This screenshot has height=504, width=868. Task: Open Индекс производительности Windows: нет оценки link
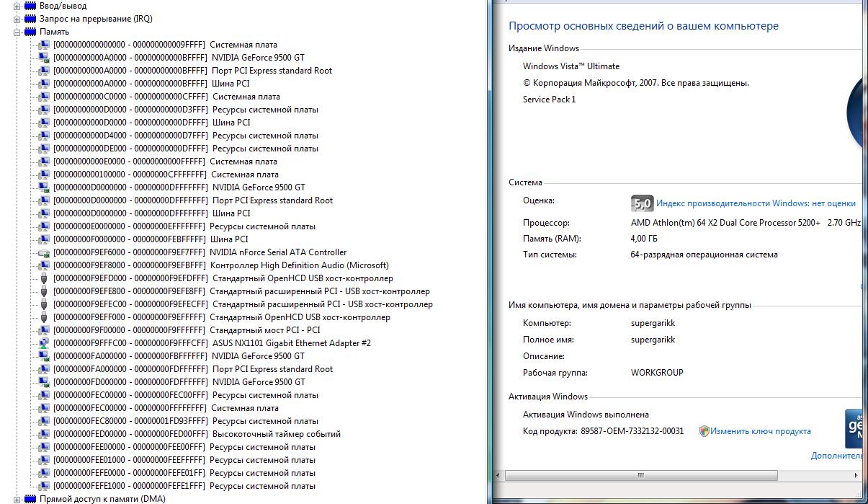pyautogui.click(x=756, y=203)
